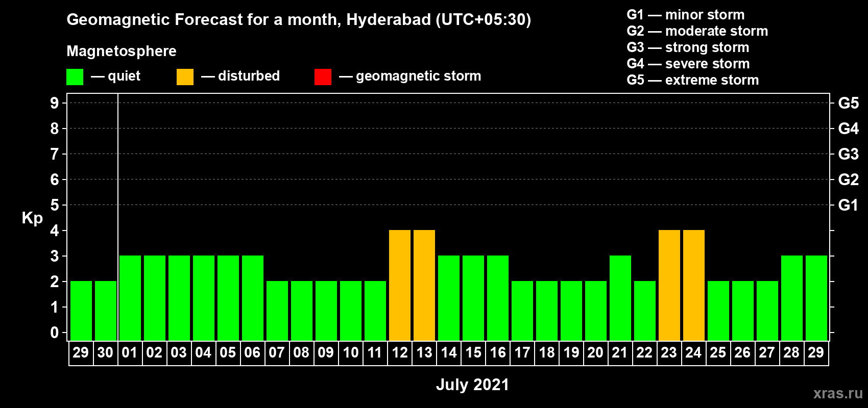Viewport: 868px width, 408px height.
Task: Click 'G1 — minor storm' legend entry
Action: click(x=686, y=15)
